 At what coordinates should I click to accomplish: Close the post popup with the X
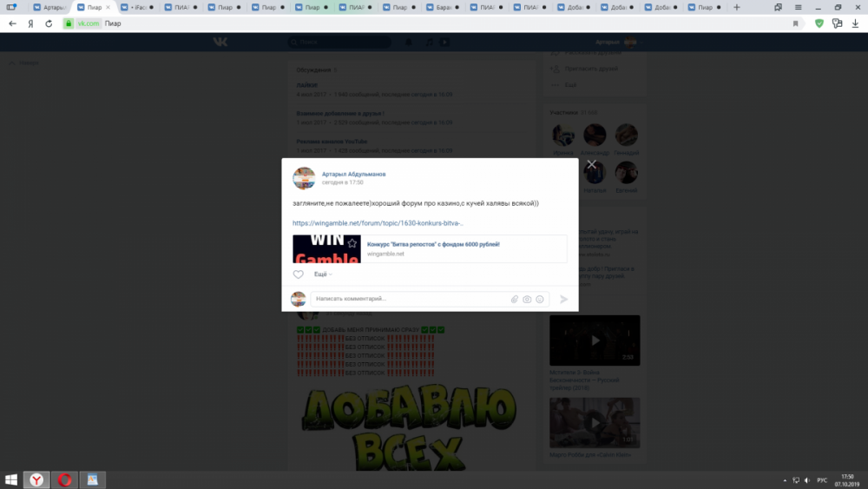pyautogui.click(x=591, y=164)
